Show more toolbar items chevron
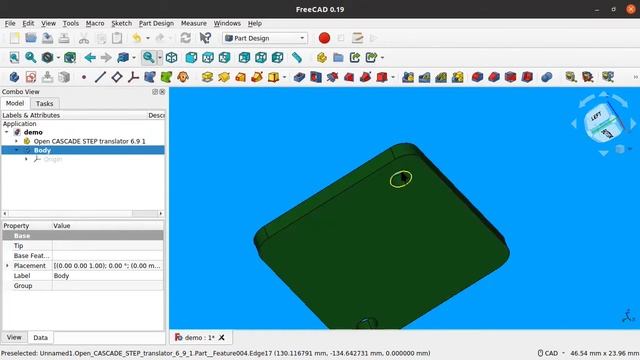Viewport: 640px width, 360px height. [x=635, y=77]
